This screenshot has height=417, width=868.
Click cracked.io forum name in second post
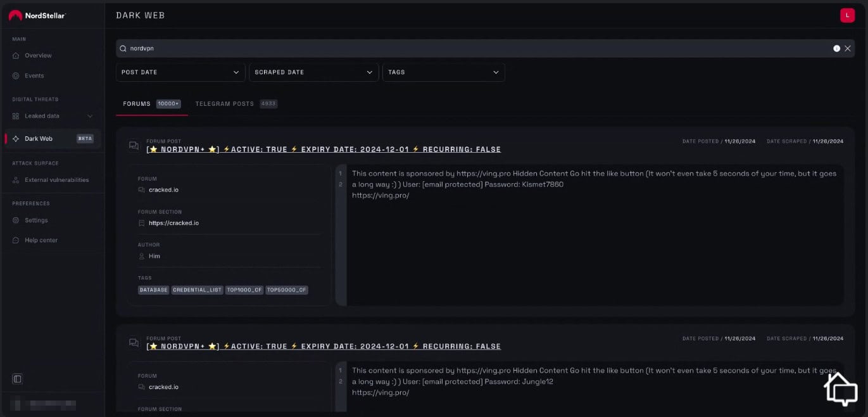163,387
